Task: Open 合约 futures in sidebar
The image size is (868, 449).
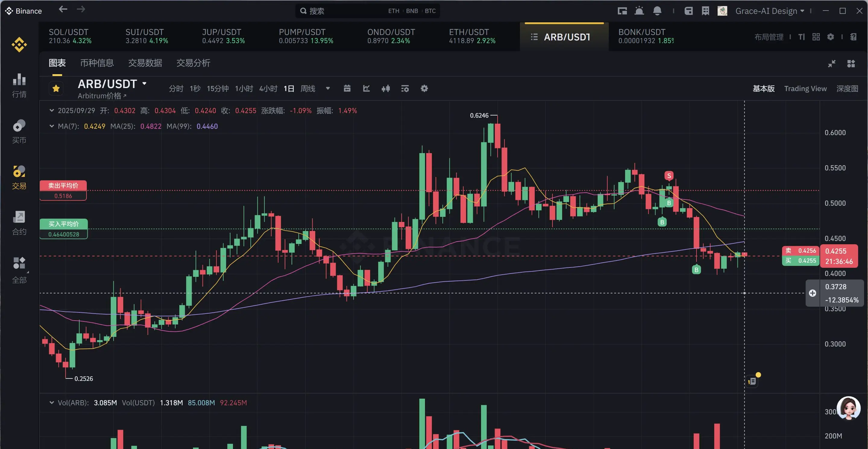Action: point(19,223)
